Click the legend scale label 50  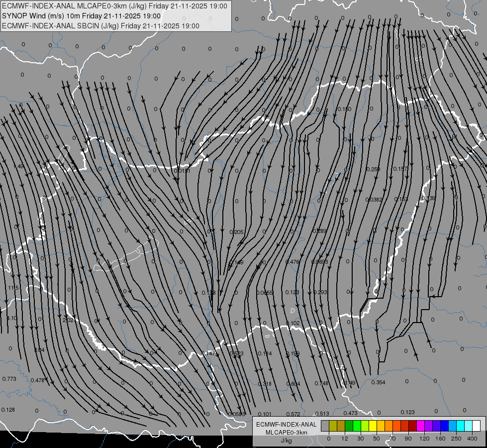click(376, 439)
